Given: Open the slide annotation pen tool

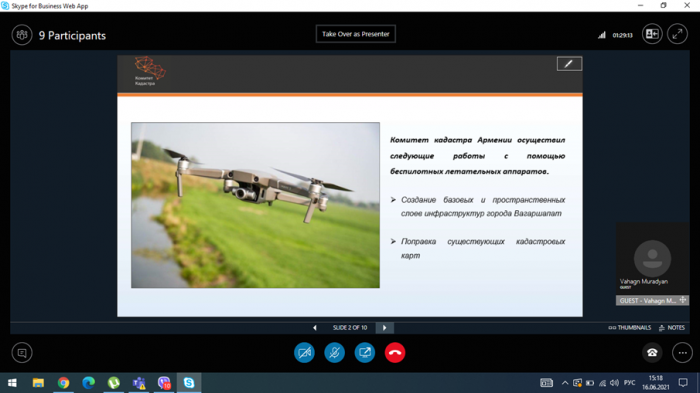Looking at the screenshot, I should [569, 64].
